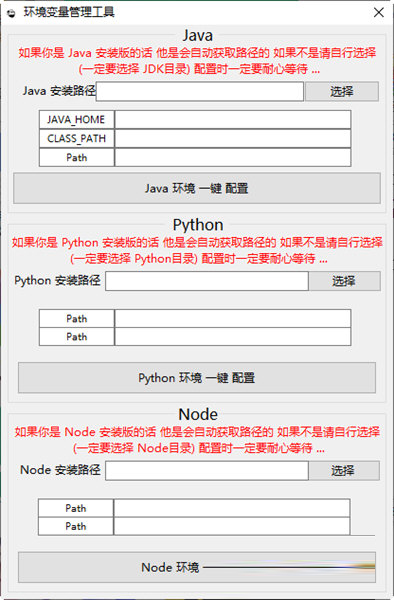The image size is (394, 600).
Task: Click 选择 button next to Java path
Action: (342, 91)
